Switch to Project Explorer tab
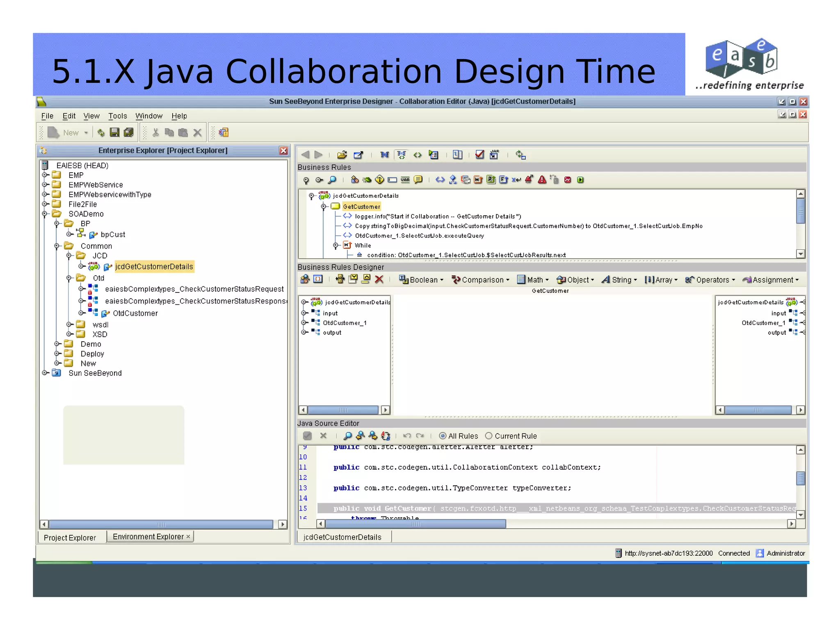The image size is (840, 630). coord(70,537)
